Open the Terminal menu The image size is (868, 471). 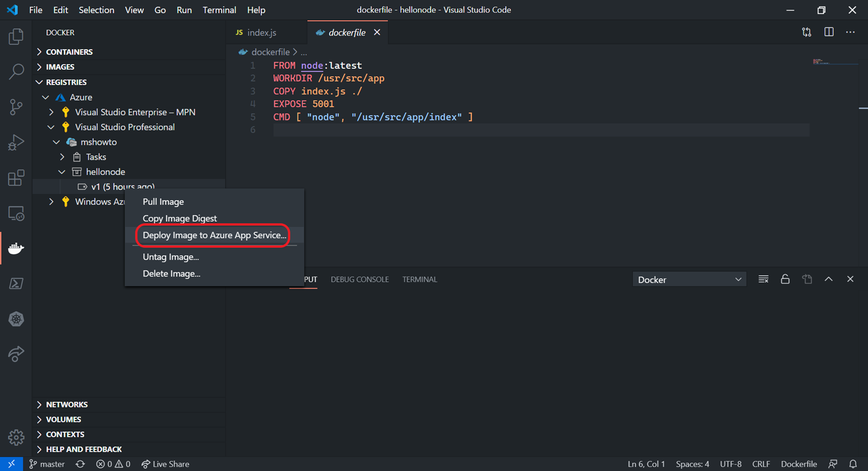(219, 10)
